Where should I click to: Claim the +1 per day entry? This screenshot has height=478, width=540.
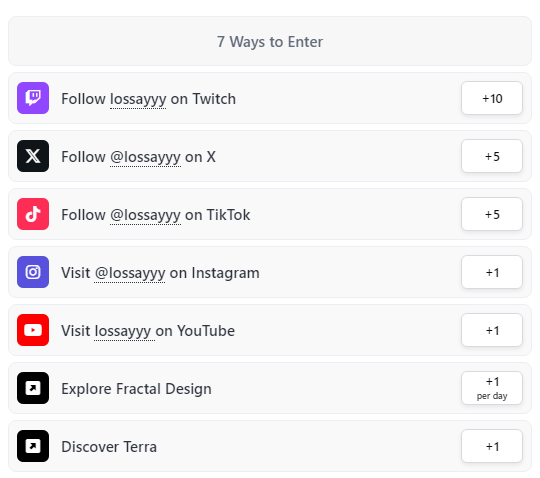tap(492, 388)
